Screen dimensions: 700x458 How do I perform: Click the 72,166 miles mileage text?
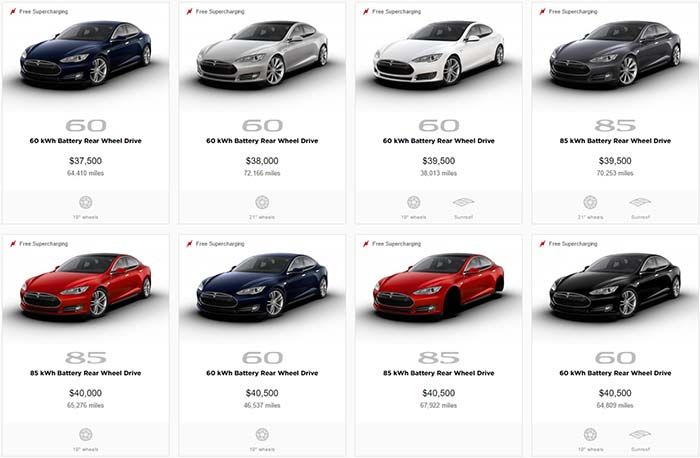tap(262, 173)
